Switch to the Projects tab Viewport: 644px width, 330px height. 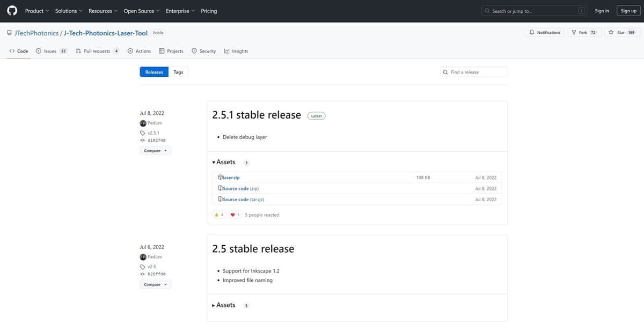click(171, 51)
